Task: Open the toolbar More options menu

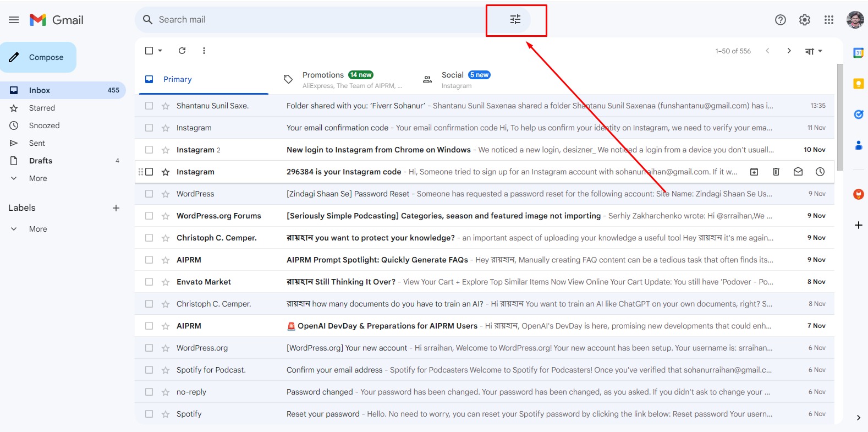Action: tap(204, 51)
